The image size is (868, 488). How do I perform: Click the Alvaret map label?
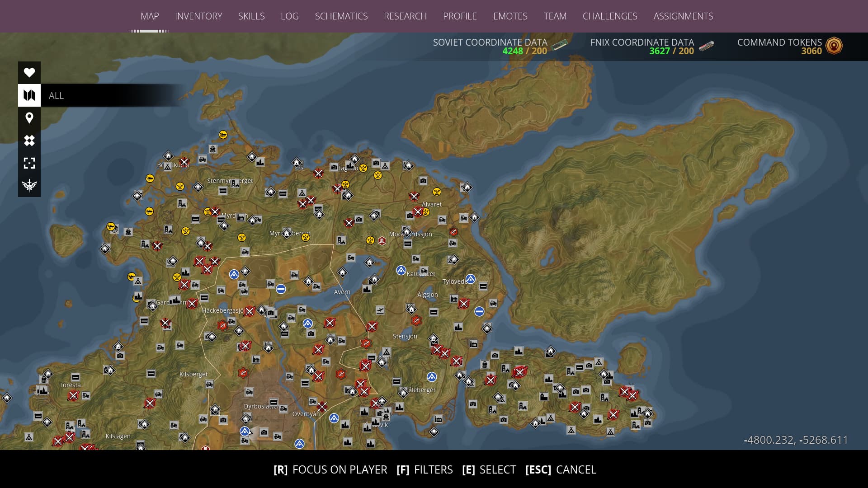pyautogui.click(x=432, y=204)
